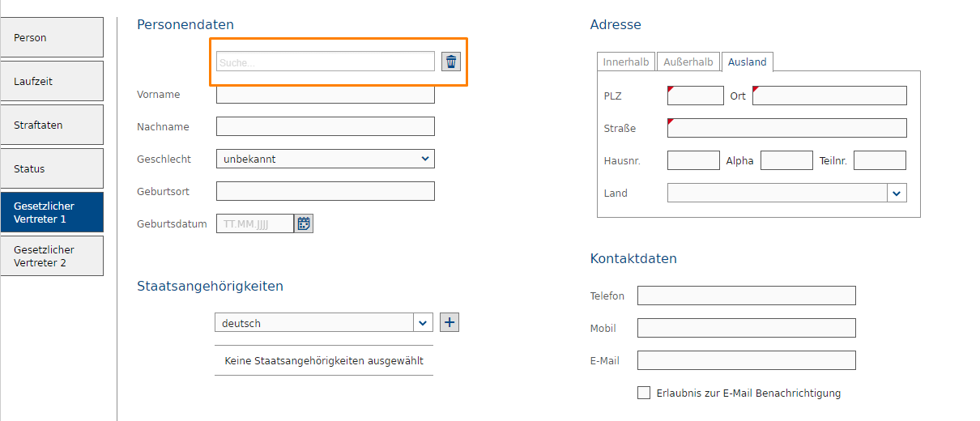The height and width of the screenshot is (421, 980).
Task: Select the Ausland address tab
Action: tap(747, 62)
